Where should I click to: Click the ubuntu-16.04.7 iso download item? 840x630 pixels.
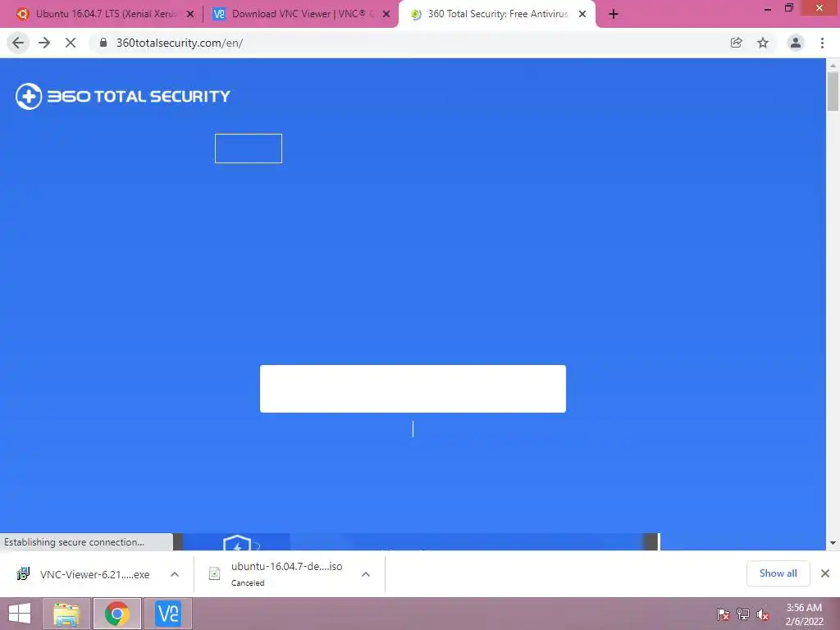[x=286, y=573]
